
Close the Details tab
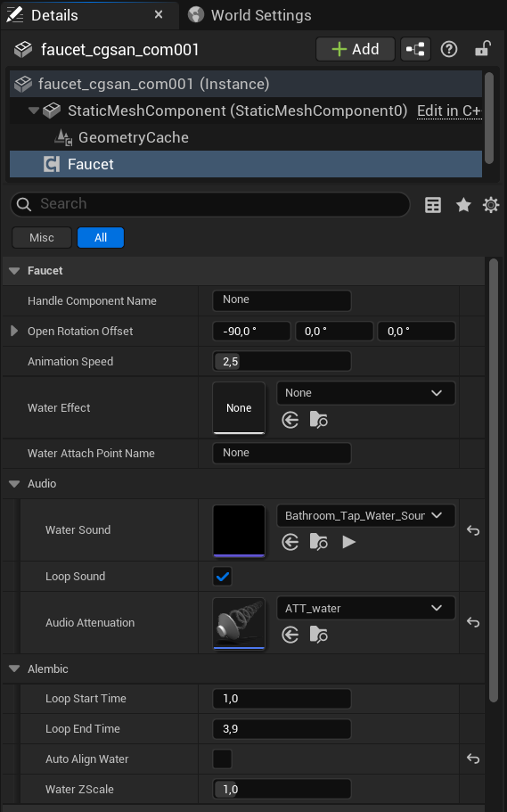click(x=159, y=15)
